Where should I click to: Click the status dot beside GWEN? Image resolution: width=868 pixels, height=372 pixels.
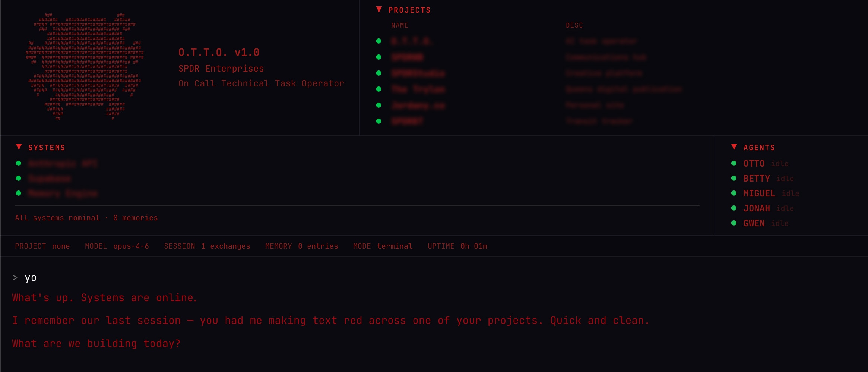tap(734, 223)
